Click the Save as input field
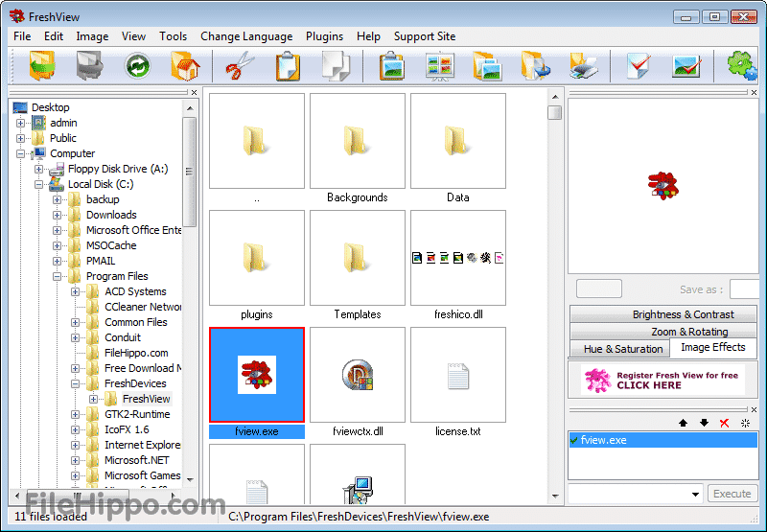Screen dimensions: 767x532 (x=744, y=289)
